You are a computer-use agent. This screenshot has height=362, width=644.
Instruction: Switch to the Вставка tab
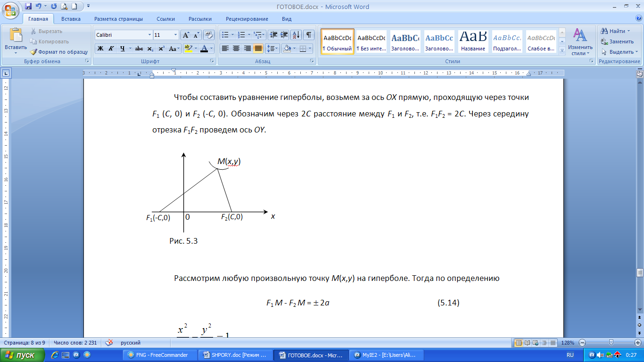click(x=71, y=19)
